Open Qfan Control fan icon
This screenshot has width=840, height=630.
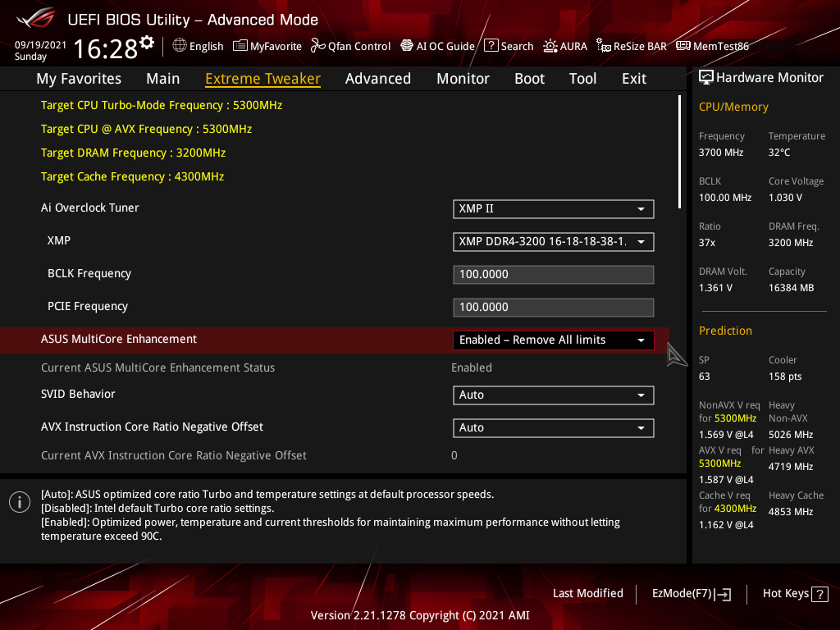click(318, 46)
